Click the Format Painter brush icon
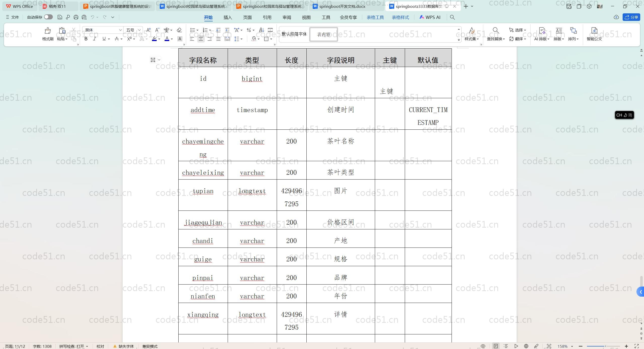644x349 pixels. 48,31
